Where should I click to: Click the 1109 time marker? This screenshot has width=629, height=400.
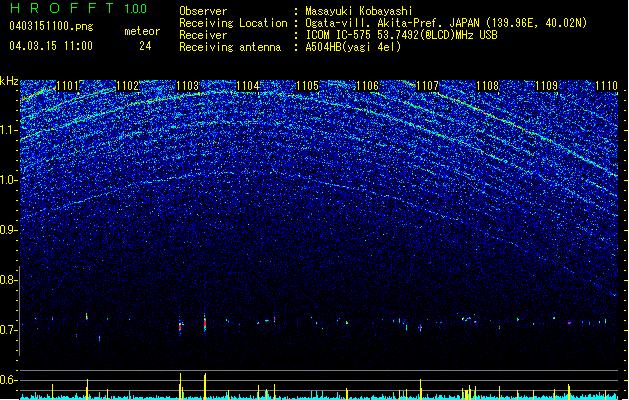pyautogui.click(x=547, y=86)
